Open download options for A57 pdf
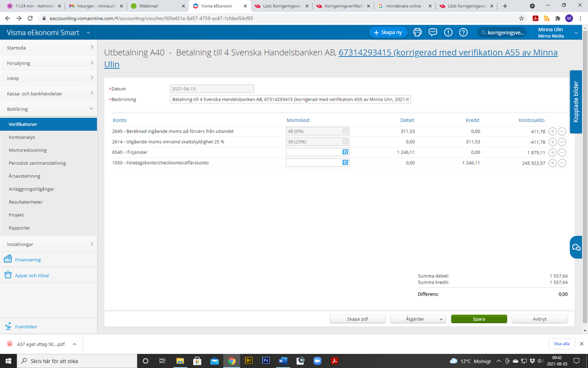The height and width of the screenshot is (368, 588). coord(74,344)
